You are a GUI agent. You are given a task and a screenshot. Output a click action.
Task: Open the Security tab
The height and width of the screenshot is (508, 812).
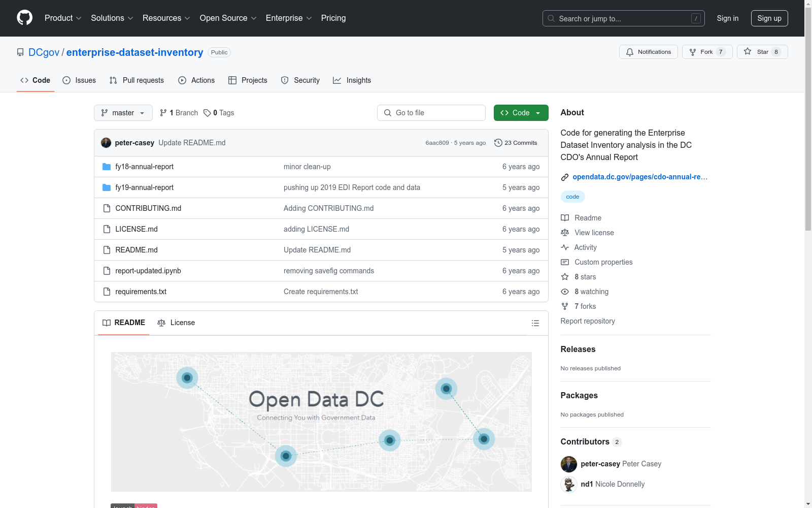(300, 80)
